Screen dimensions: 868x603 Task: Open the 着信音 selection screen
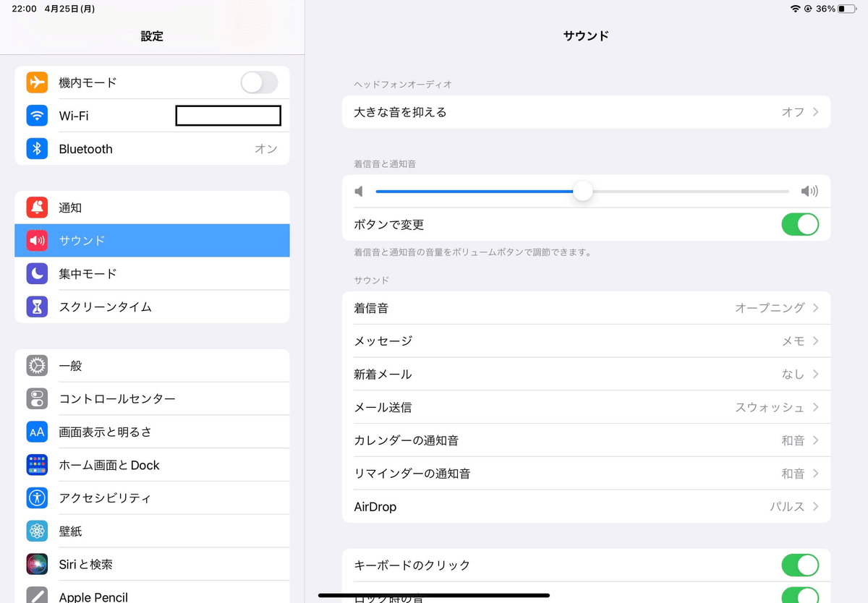point(586,307)
